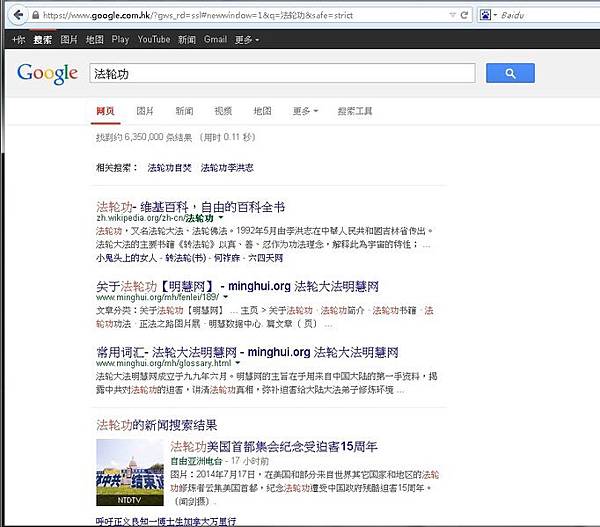Viewport: 600px width, 527px height.
Task: Expand arrow beside minghui.org glossary.html URL
Action: click(x=238, y=363)
